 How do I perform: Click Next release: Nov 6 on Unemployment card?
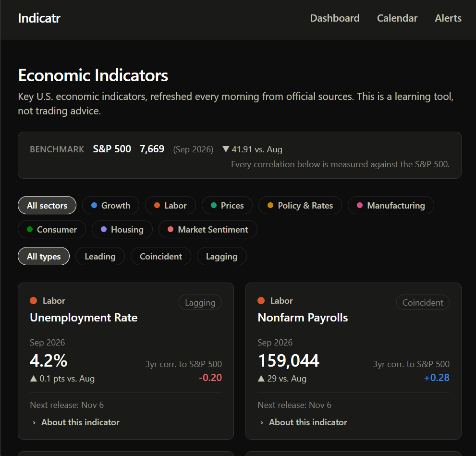point(67,405)
